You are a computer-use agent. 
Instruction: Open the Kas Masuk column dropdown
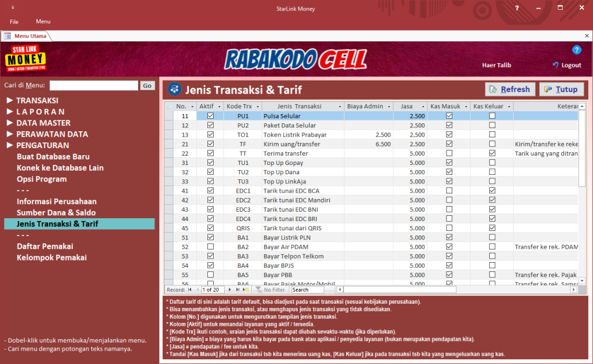tap(466, 106)
